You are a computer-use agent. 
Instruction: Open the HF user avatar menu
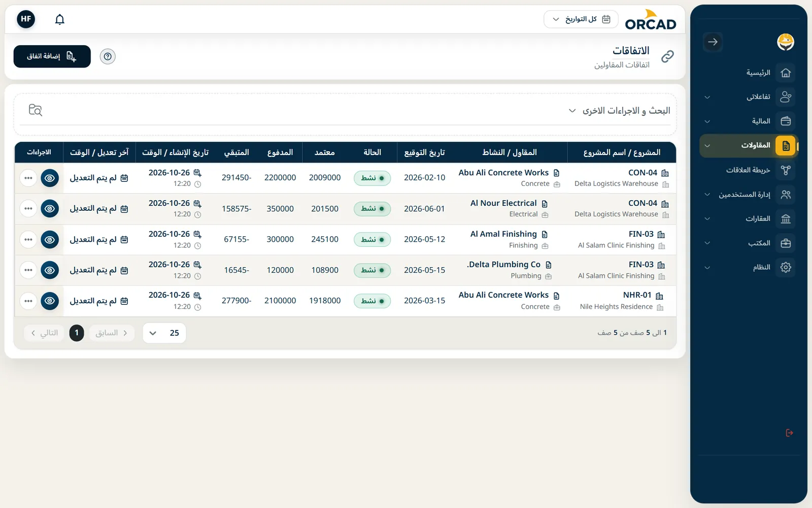click(x=26, y=19)
